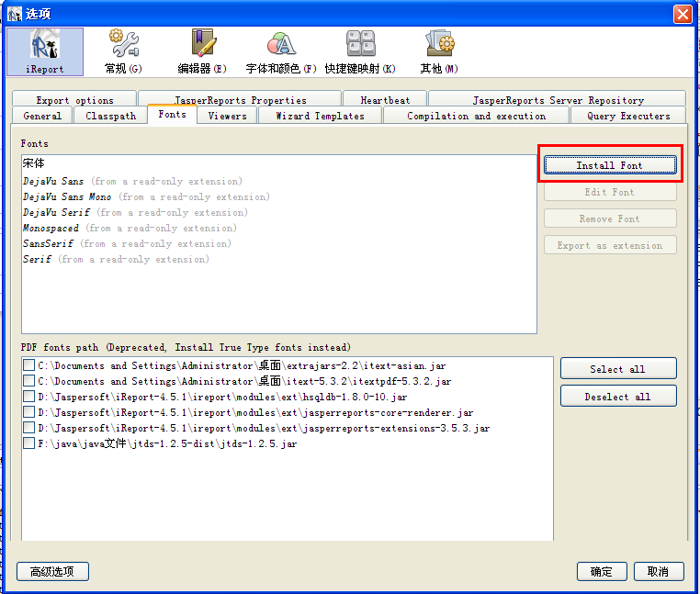Tick the jasperreports-extensions-3.5.3.jar checkbox
700x594 pixels.
[x=29, y=428]
